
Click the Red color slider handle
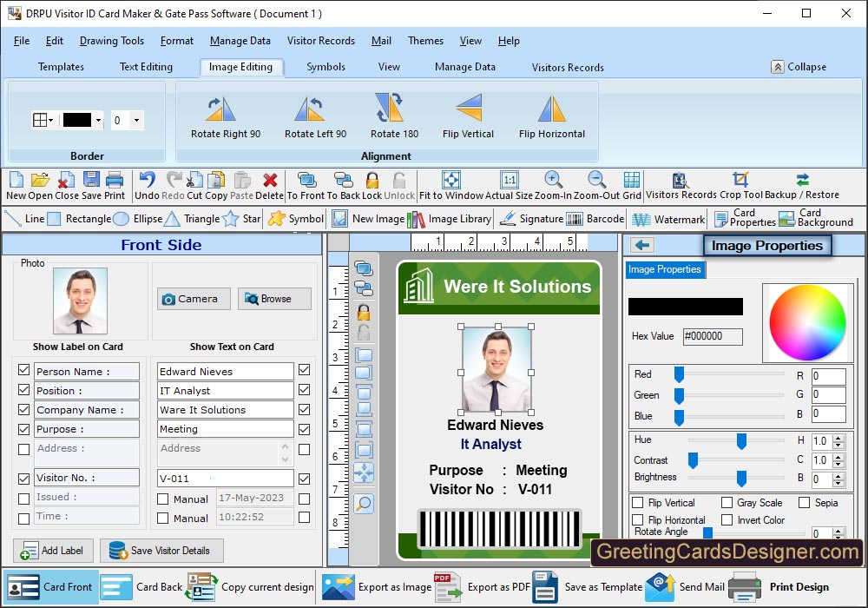coord(679,375)
